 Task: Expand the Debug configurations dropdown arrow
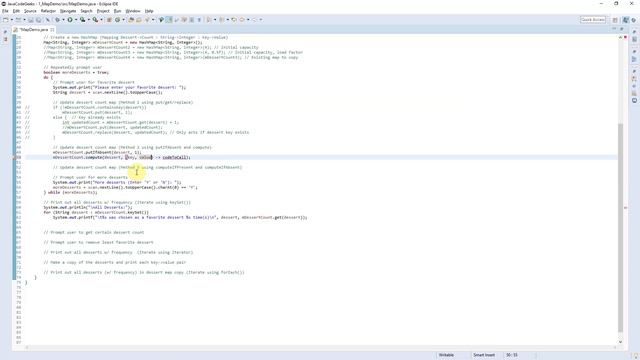tap(63, 20)
